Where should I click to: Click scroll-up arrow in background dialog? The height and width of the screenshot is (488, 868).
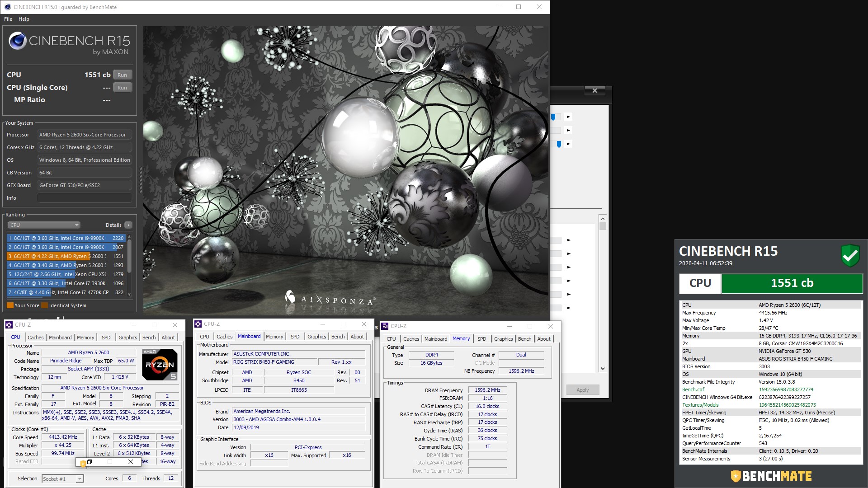point(602,218)
